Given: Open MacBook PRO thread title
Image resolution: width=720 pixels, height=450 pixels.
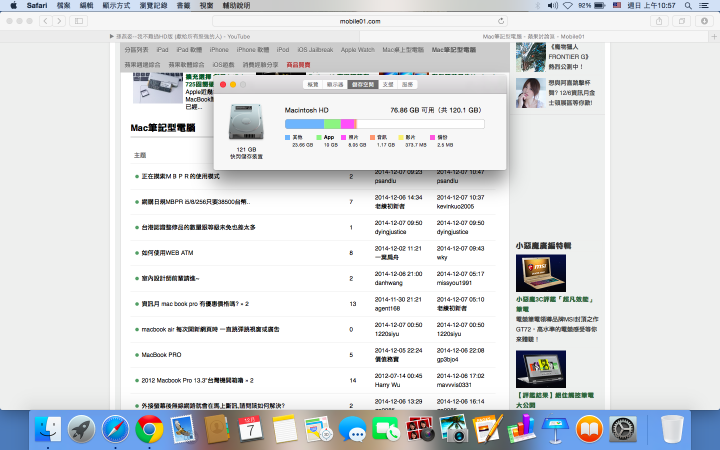Looking at the screenshot, I should pos(161,355).
